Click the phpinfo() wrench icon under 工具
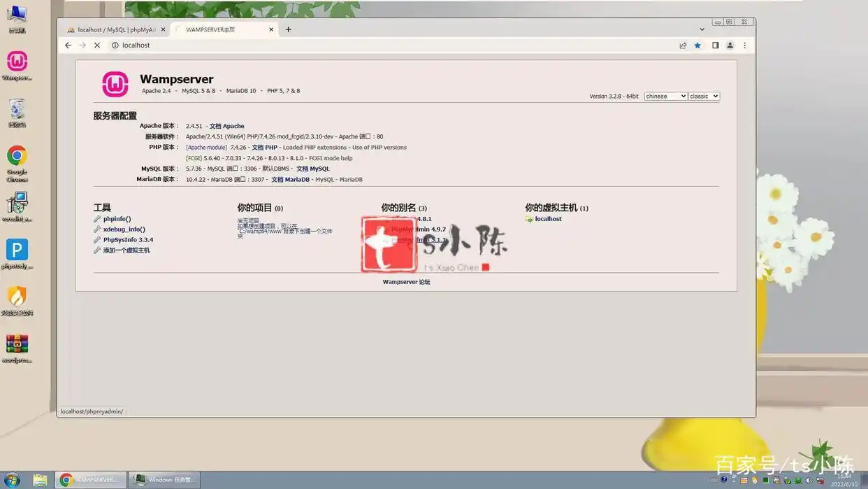The width and height of the screenshot is (868, 489). click(x=96, y=218)
